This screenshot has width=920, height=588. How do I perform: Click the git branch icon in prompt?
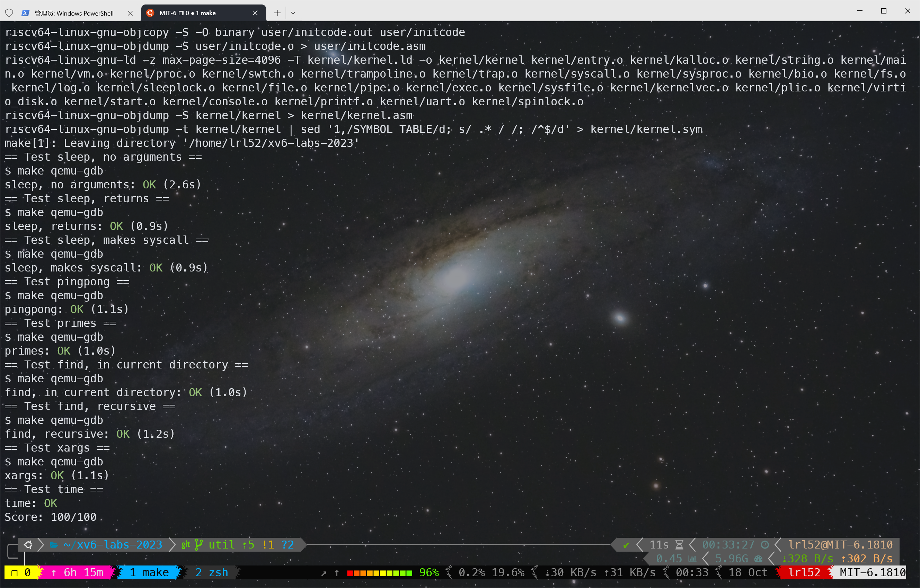[198, 545]
